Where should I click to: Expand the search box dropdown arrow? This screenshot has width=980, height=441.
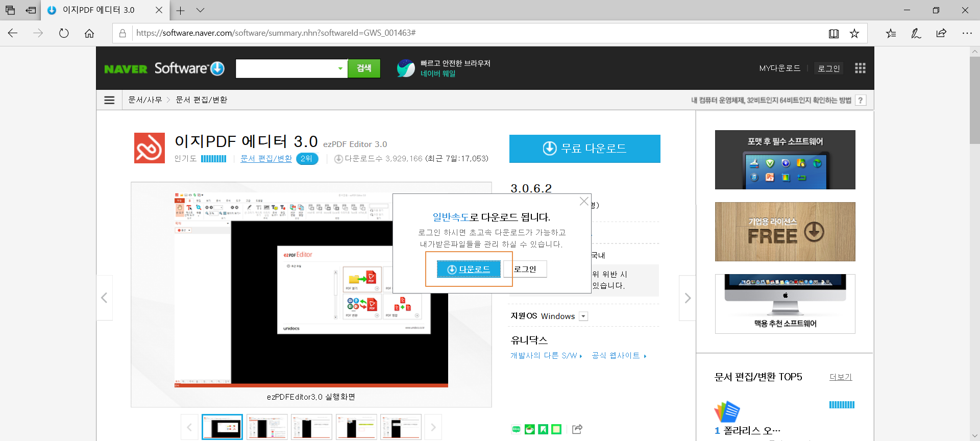click(x=340, y=68)
